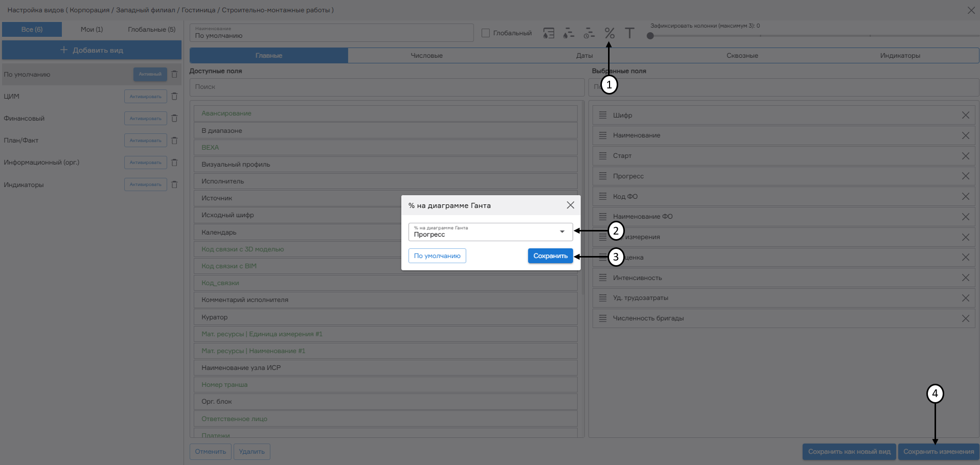Remove the Шифр field from selected fields
The height and width of the screenshot is (465, 980).
click(x=965, y=115)
